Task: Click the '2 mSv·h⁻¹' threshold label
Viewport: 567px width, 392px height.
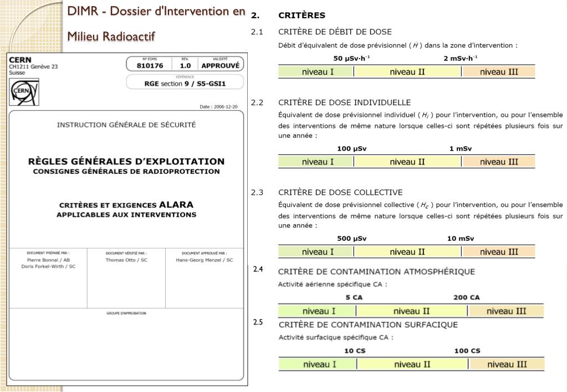Action: click(461, 58)
